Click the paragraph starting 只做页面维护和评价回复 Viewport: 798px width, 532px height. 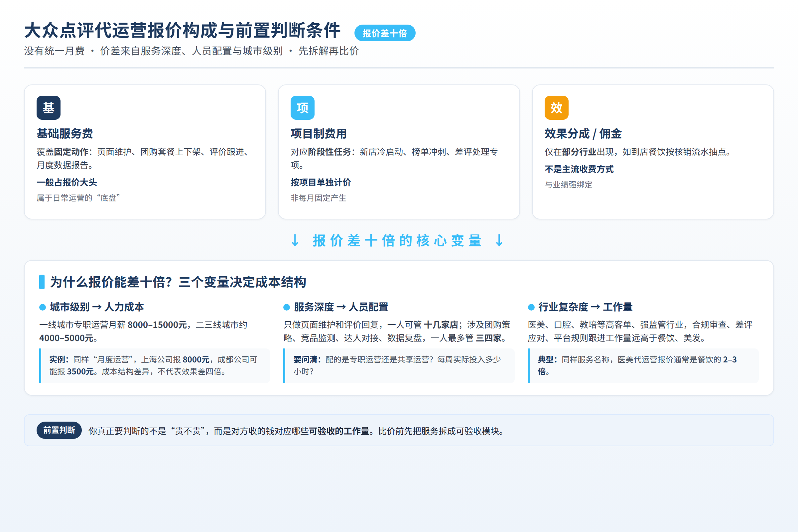click(397, 332)
